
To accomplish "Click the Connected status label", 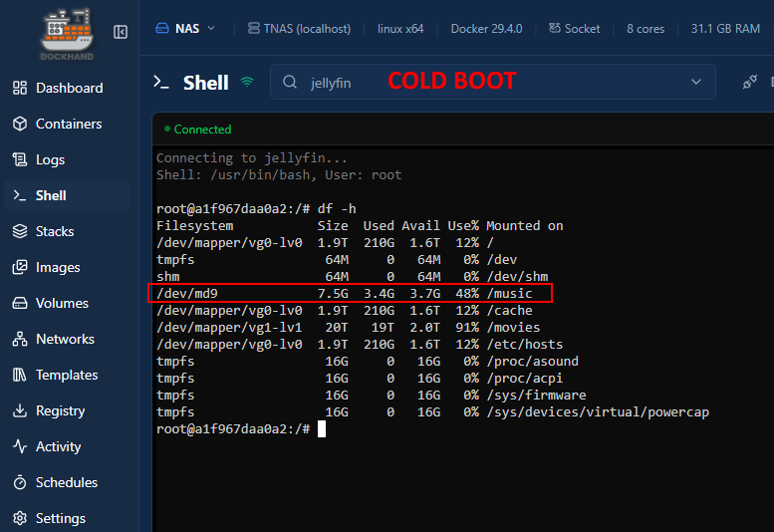I will [202, 130].
